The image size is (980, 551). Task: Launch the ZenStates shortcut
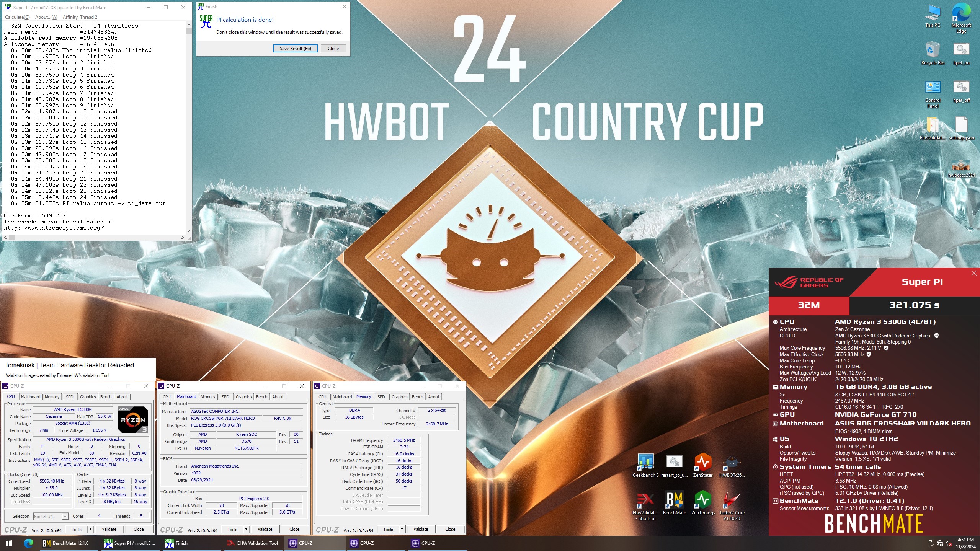click(x=703, y=465)
